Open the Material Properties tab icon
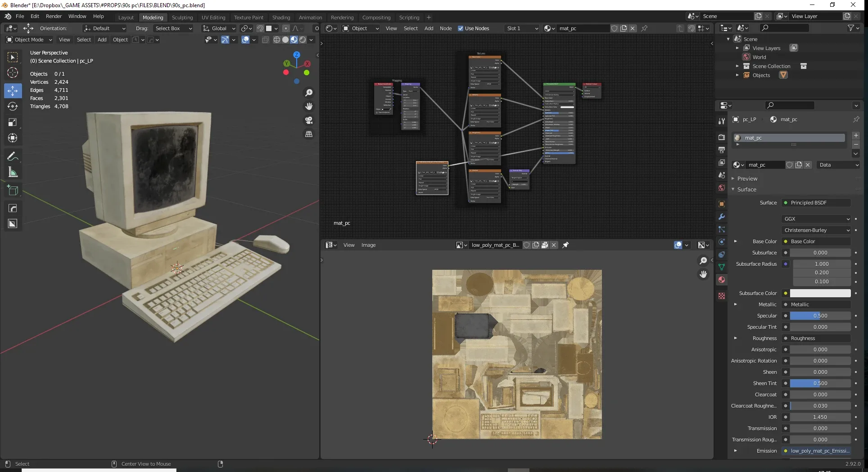868x472 pixels. pos(722,280)
